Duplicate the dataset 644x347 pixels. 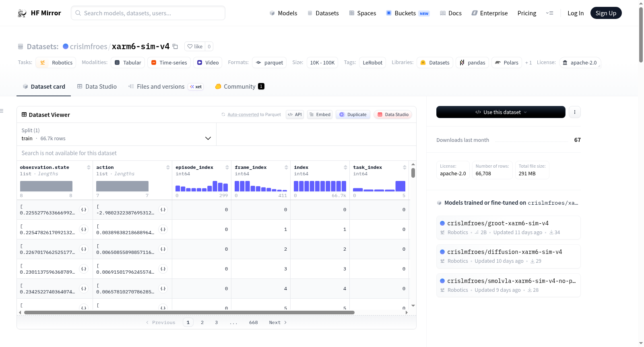click(x=353, y=114)
